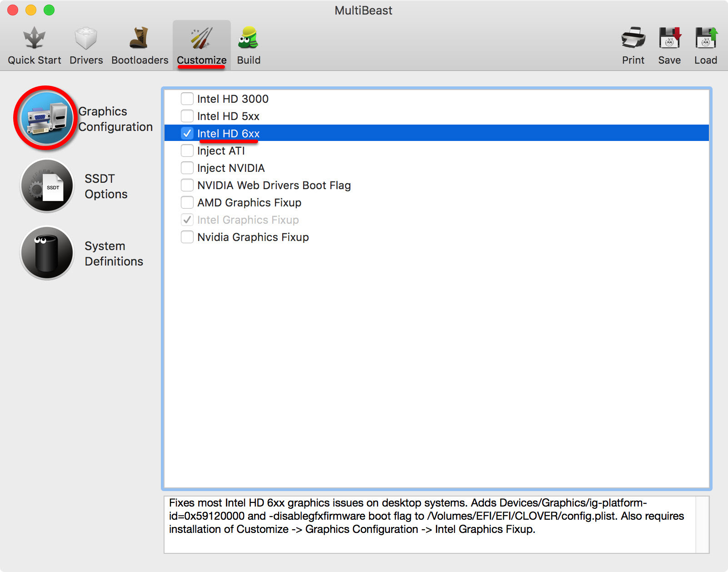The width and height of the screenshot is (728, 572).
Task: Check the Nvidia Graphics Fixup checkbox
Action: [187, 237]
